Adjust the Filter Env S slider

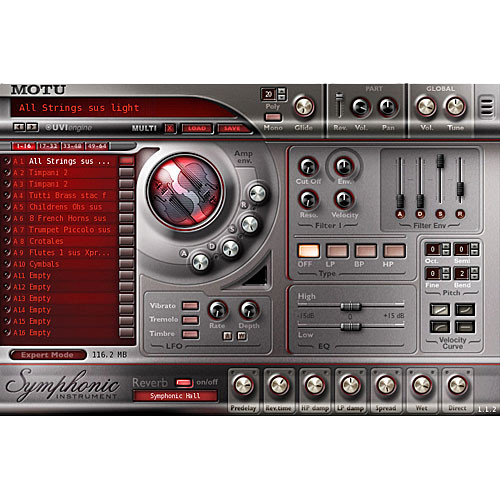pos(440,161)
